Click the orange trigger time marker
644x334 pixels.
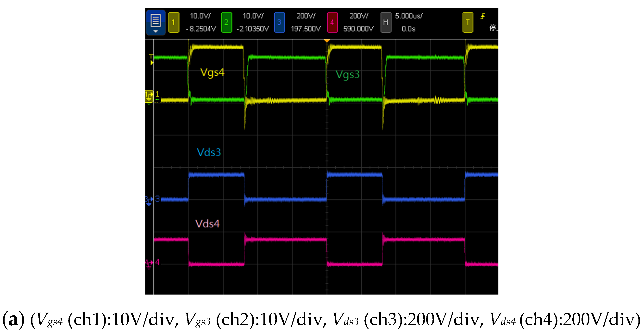click(327, 40)
